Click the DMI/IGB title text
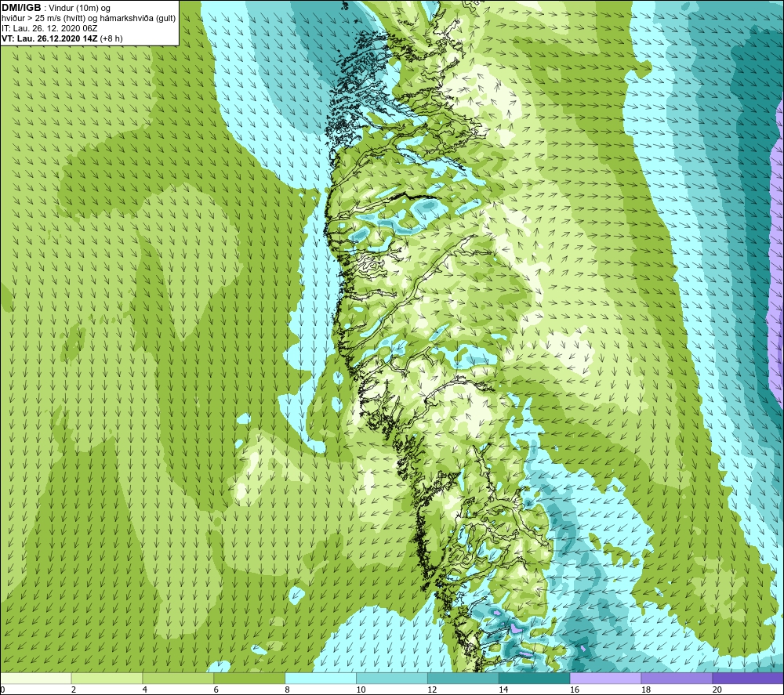 coord(21,8)
